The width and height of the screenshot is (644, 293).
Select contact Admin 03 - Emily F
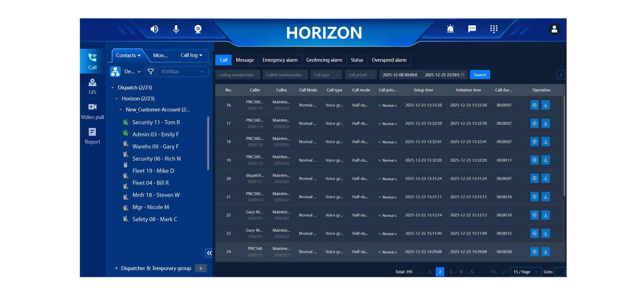coord(155,134)
